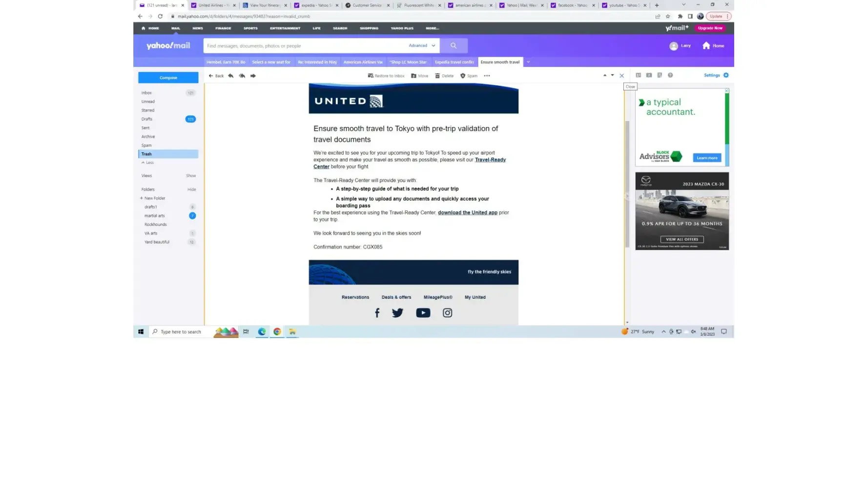
Task: Click the Reply arrow icon
Action: 230,76
